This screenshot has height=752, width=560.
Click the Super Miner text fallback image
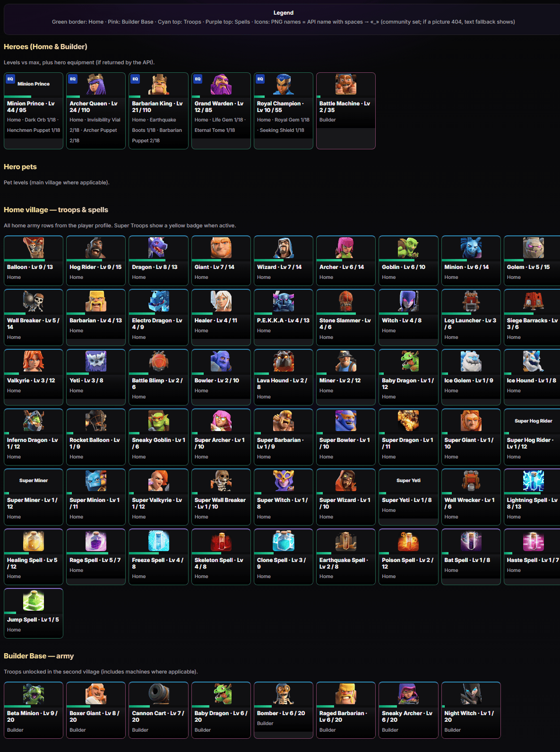pos(34,481)
